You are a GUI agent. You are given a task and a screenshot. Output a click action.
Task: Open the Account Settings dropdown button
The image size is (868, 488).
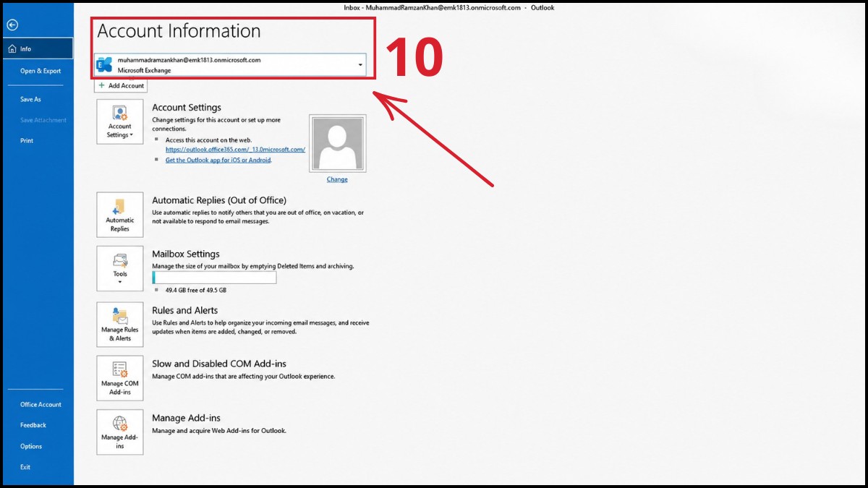(x=120, y=121)
